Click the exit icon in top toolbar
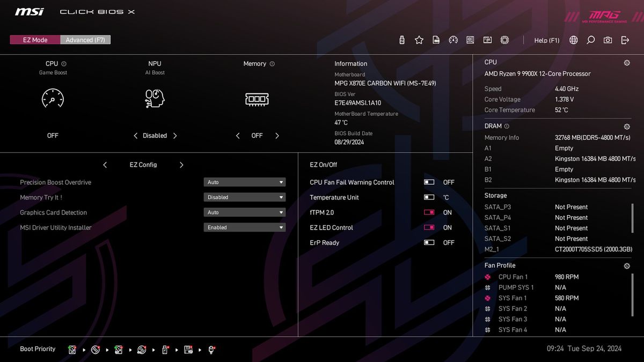Image resolution: width=644 pixels, height=362 pixels. [625, 40]
